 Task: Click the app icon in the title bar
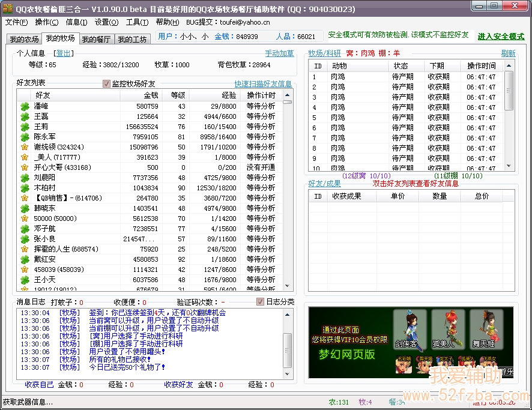(x=8, y=8)
